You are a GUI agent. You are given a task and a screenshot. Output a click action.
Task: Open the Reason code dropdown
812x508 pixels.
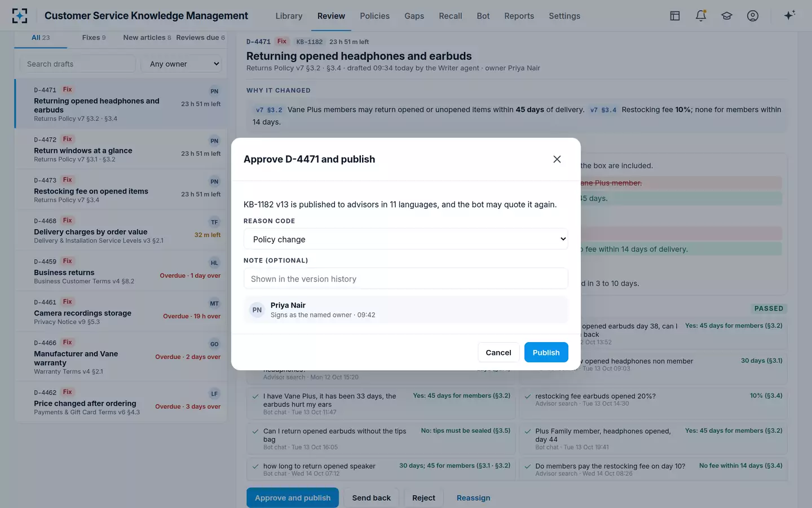[406, 239]
